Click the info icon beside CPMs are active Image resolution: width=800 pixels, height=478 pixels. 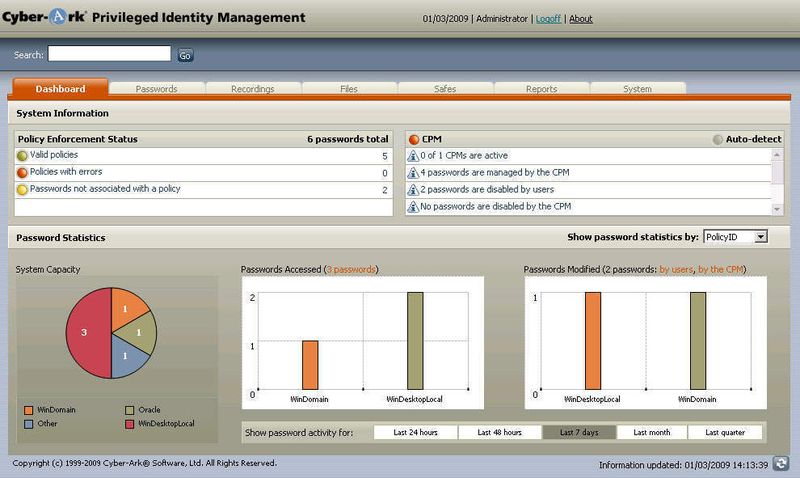[413, 156]
